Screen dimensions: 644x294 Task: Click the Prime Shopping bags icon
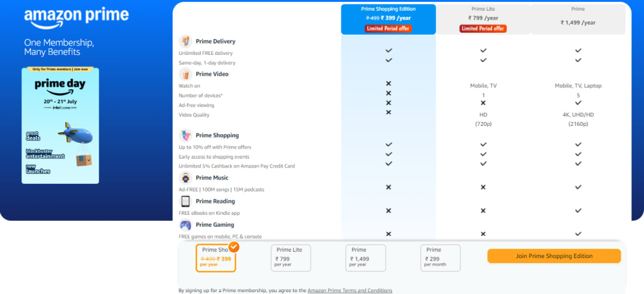(x=186, y=135)
